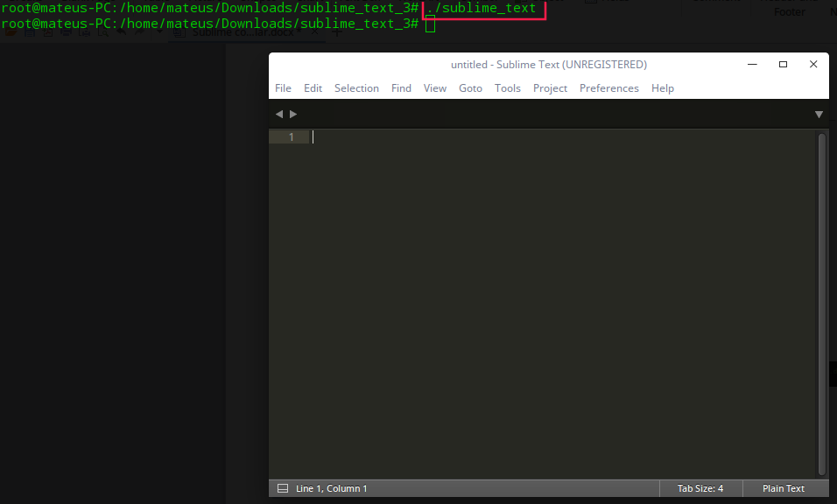This screenshot has height=504, width=837.
Task: Toggle the side bar panel switcher icon
Action: (283, 488)
